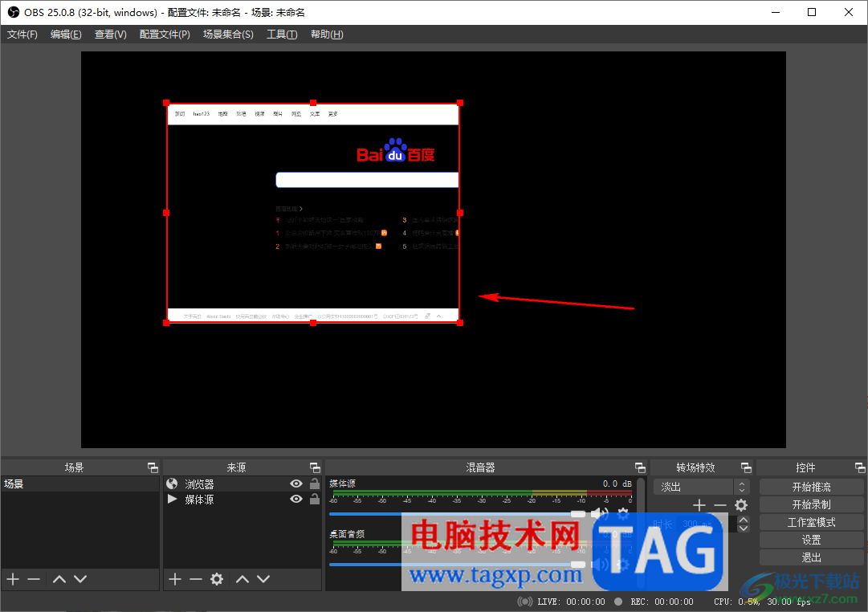
Task: Open the 编辑(E) menu
Action: click(x=66, y=35)
